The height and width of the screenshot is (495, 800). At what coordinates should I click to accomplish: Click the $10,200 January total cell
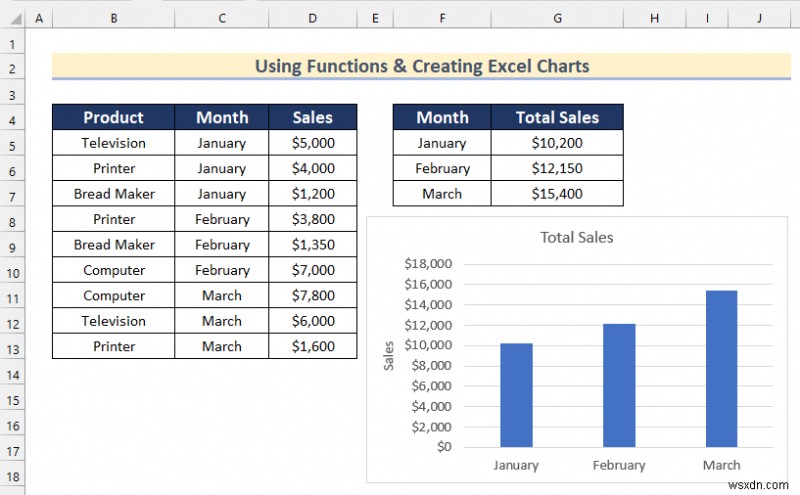click(556, 143)
